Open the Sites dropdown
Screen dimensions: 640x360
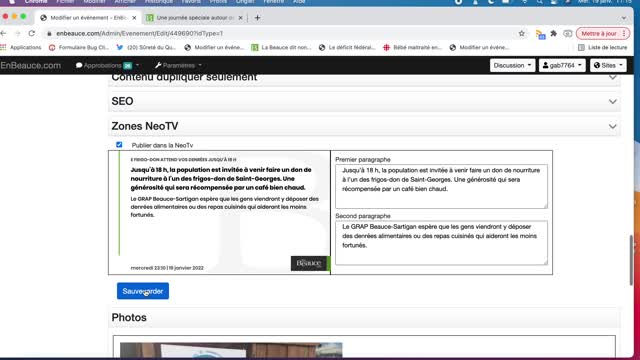[608, 65]
